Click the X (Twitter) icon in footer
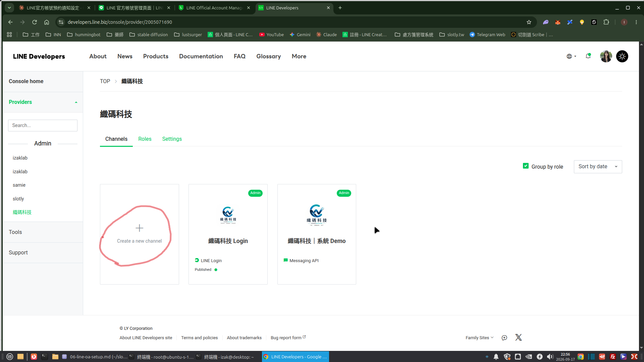 [x=519, y=338]
